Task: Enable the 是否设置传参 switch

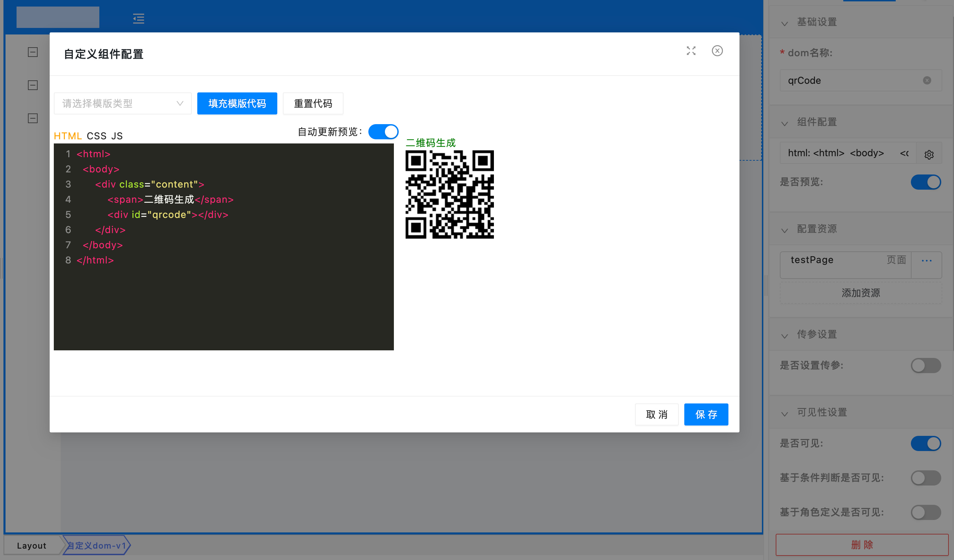Action: [926, 366]
